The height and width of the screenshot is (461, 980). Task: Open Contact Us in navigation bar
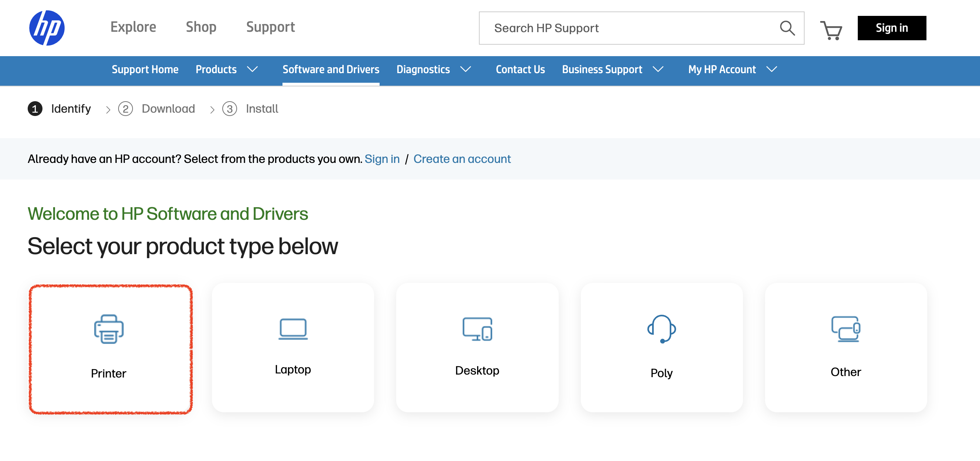(520, 69)
